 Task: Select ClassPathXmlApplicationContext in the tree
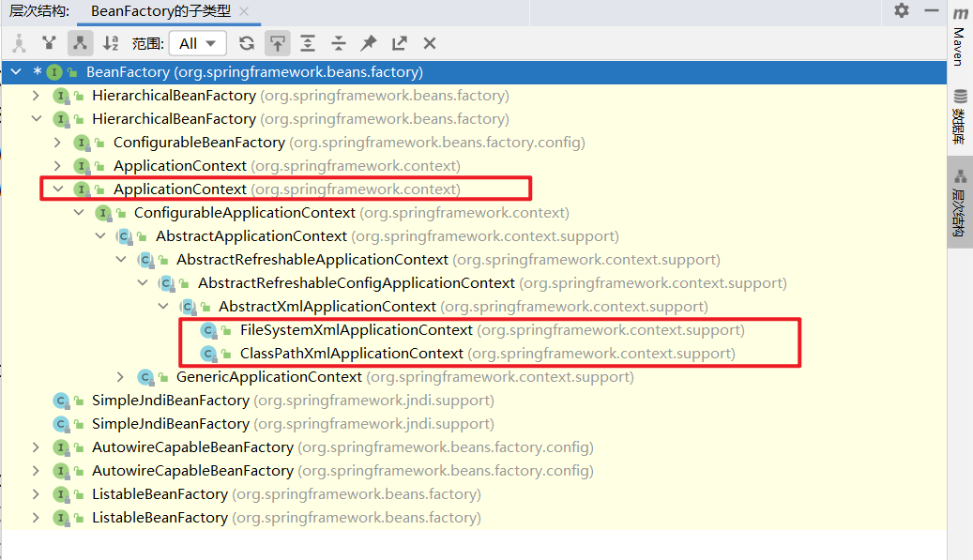click(351, 354)
